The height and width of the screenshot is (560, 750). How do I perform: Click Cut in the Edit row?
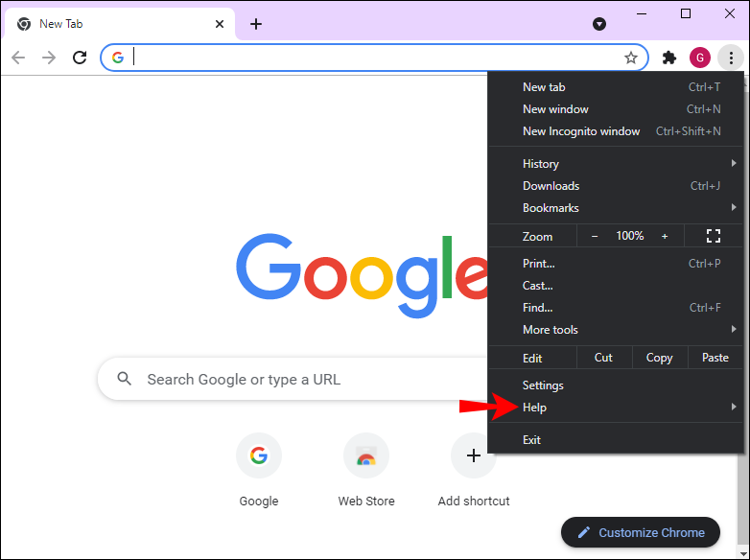click(603, 358)
